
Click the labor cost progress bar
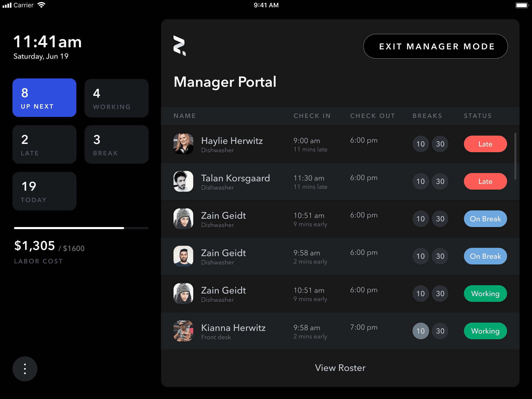click(81, 228)
